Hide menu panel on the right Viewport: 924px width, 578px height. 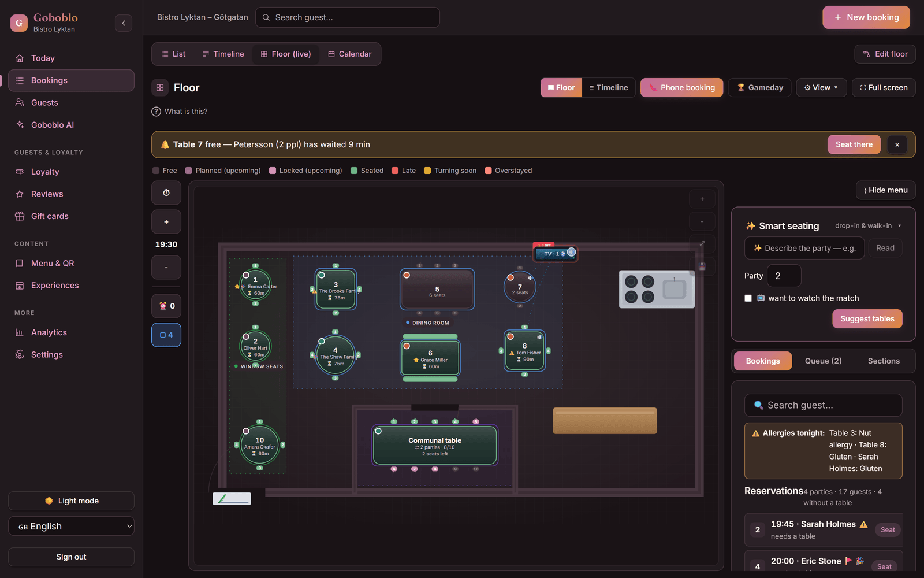pos(885,190)
